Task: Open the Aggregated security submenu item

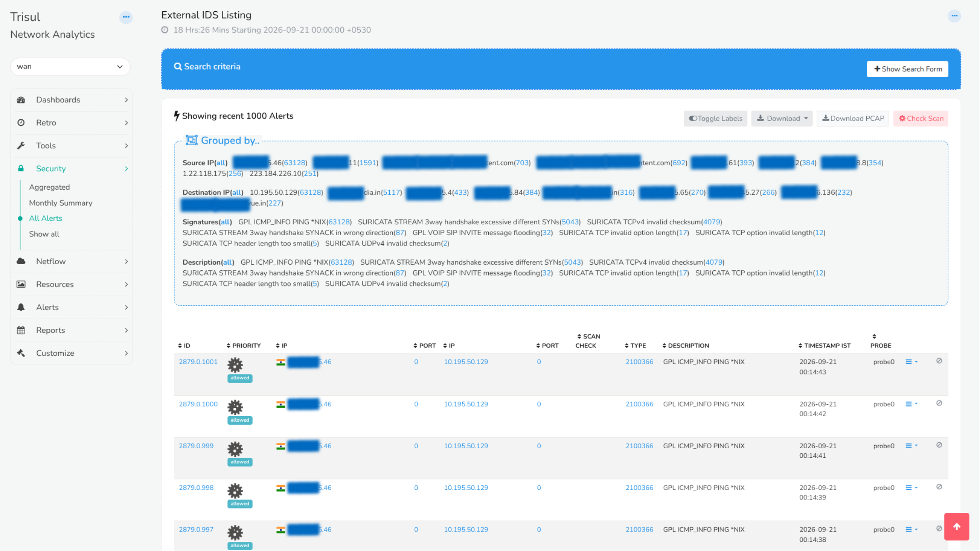Action: pos(49,187)
